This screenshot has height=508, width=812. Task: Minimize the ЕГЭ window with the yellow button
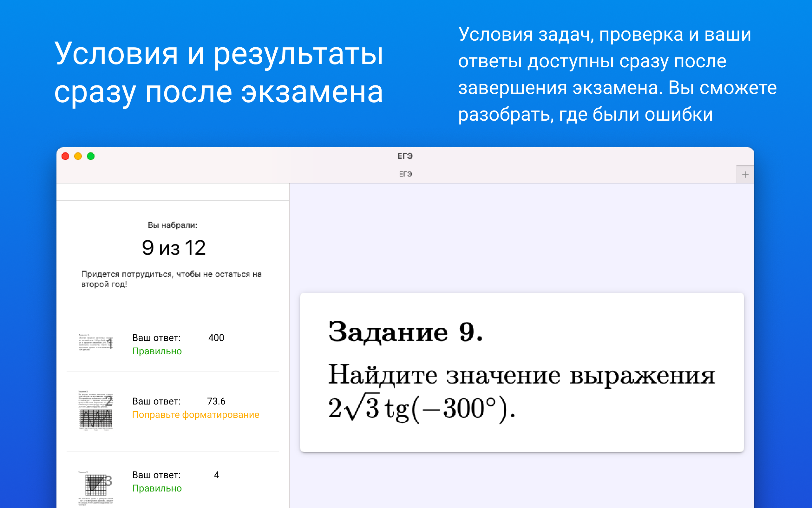(x=78, y=156)
